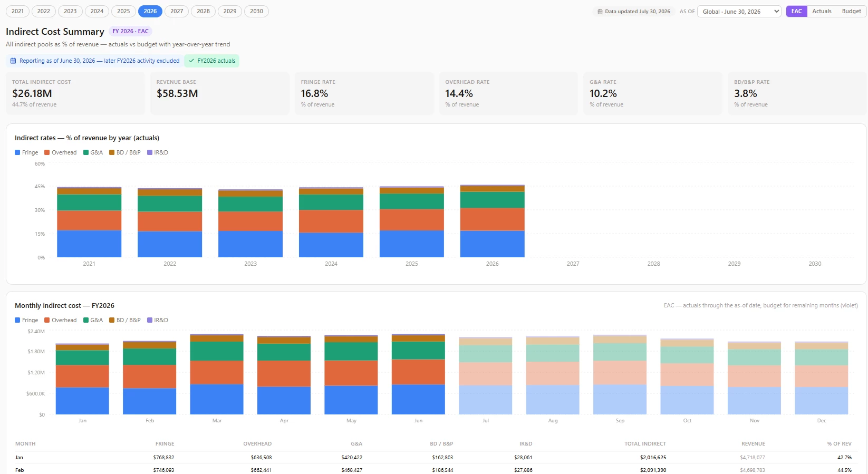Select fiscal year 2027 tab
This screenshot has height=474, width=868.
tap(177, 11)
